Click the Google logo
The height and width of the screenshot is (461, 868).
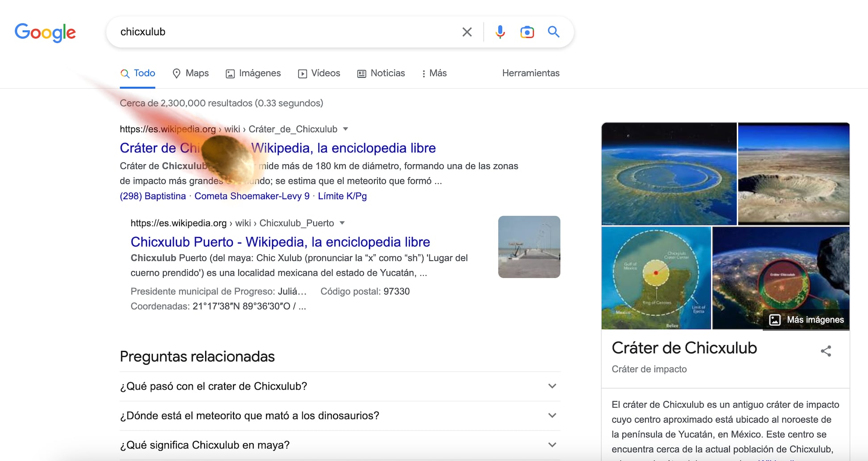coord(45,32)
